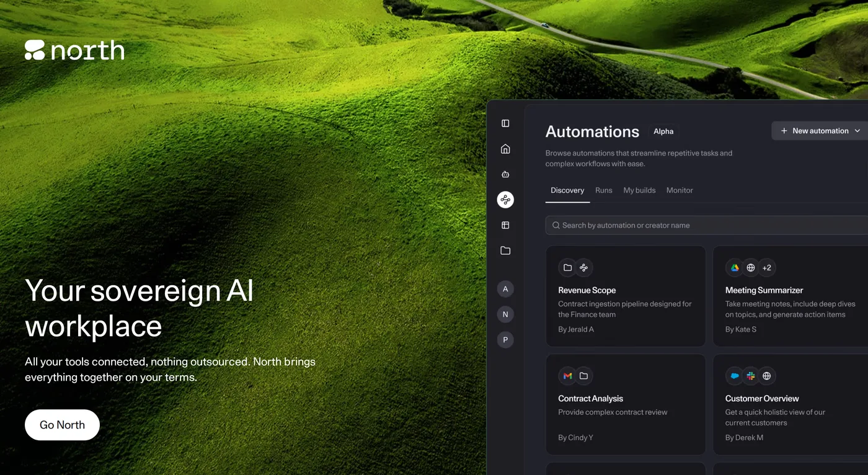Viewport: 868px width, 475px height.
Task: Click the 'Your sovereign AI workplace' headline
Action: tap(139, 308)
